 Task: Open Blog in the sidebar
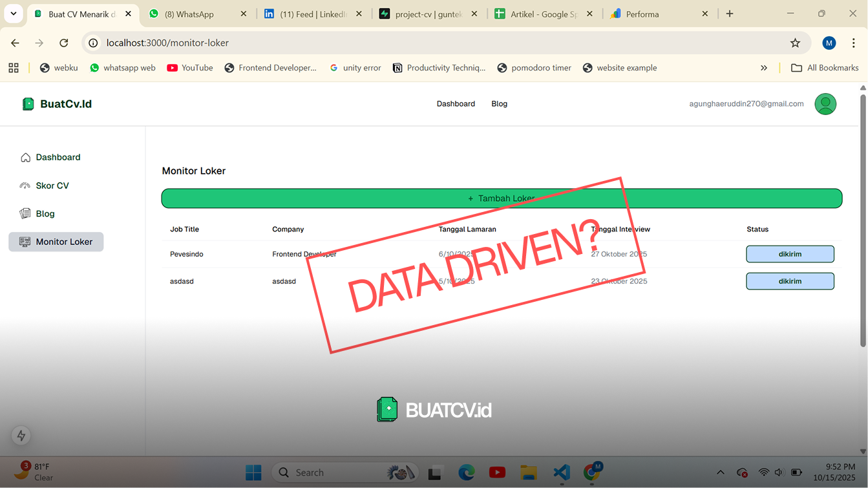click(37, 213)
